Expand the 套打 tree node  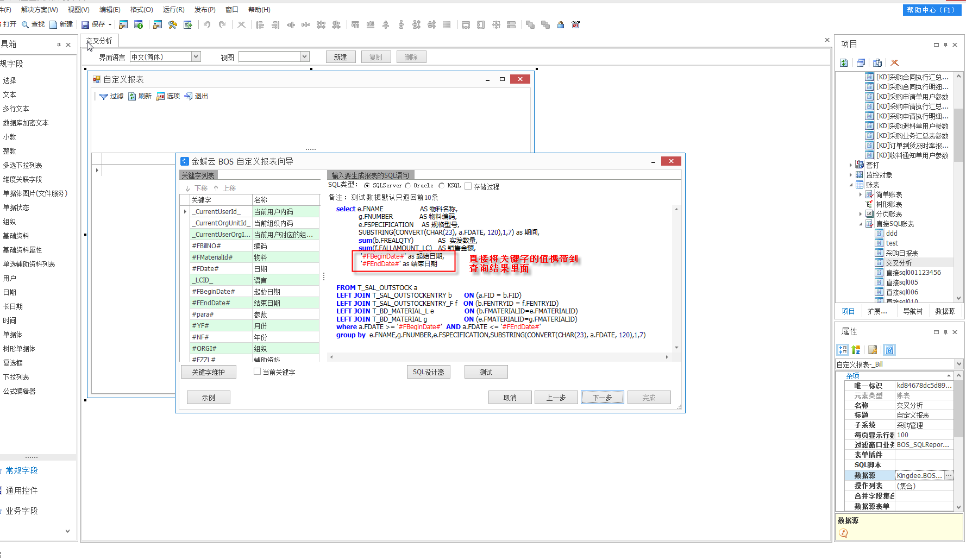(x=851, y=165)
